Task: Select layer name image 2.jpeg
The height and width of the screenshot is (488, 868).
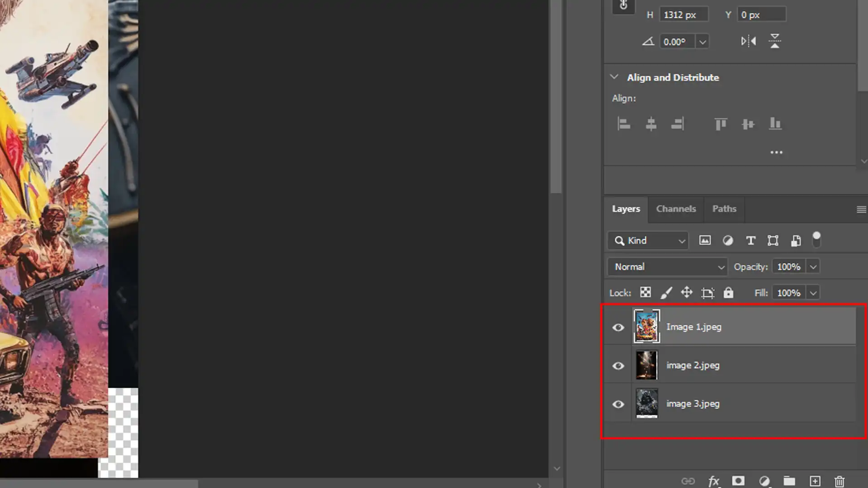Action: 693,365
